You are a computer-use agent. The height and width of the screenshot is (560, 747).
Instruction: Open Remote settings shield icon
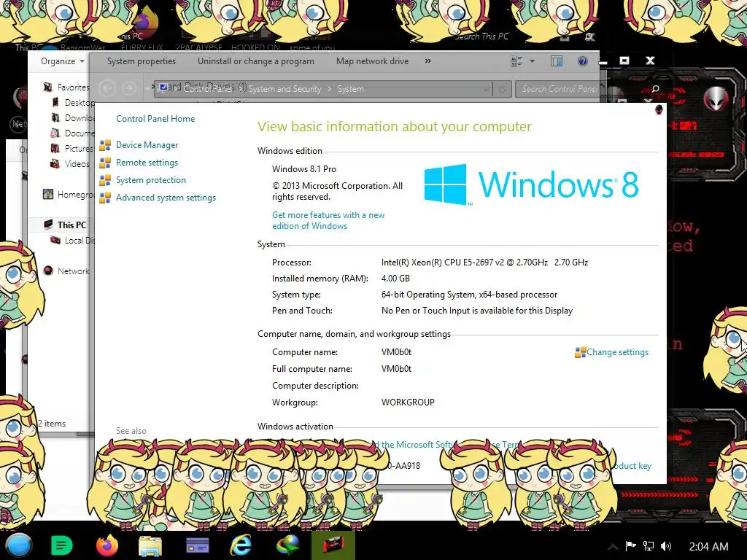pos(105,163)
